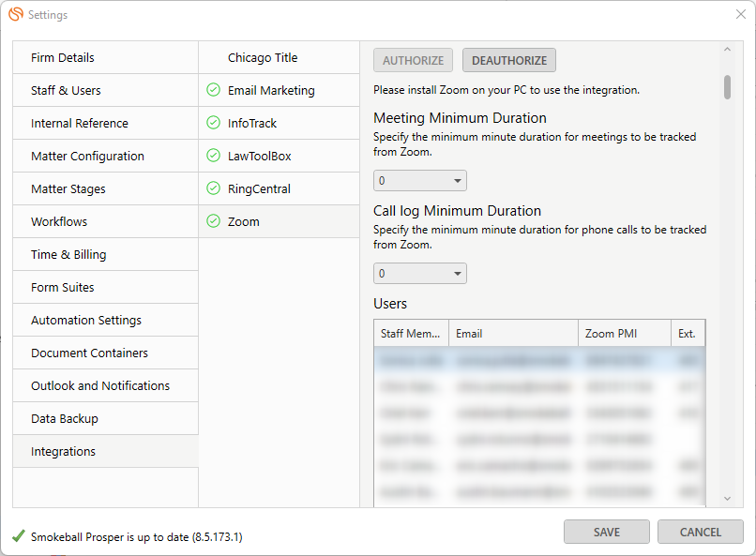Select the first highlighted user row
This screenshot has height=556, width=756.
click(539, 360)
